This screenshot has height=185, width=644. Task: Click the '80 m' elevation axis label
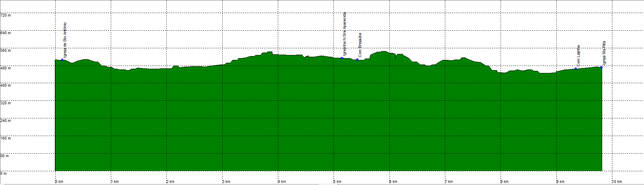[x=5, y=156]
